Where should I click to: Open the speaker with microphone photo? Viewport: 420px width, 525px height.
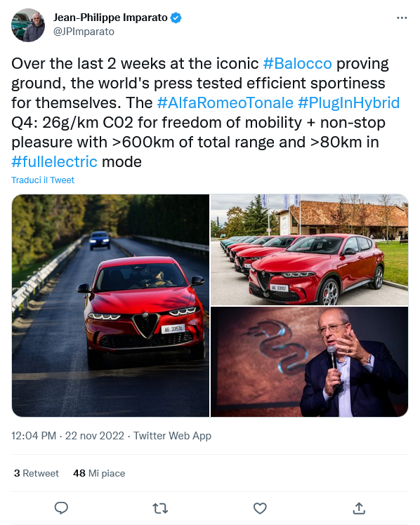click(310, 362)
